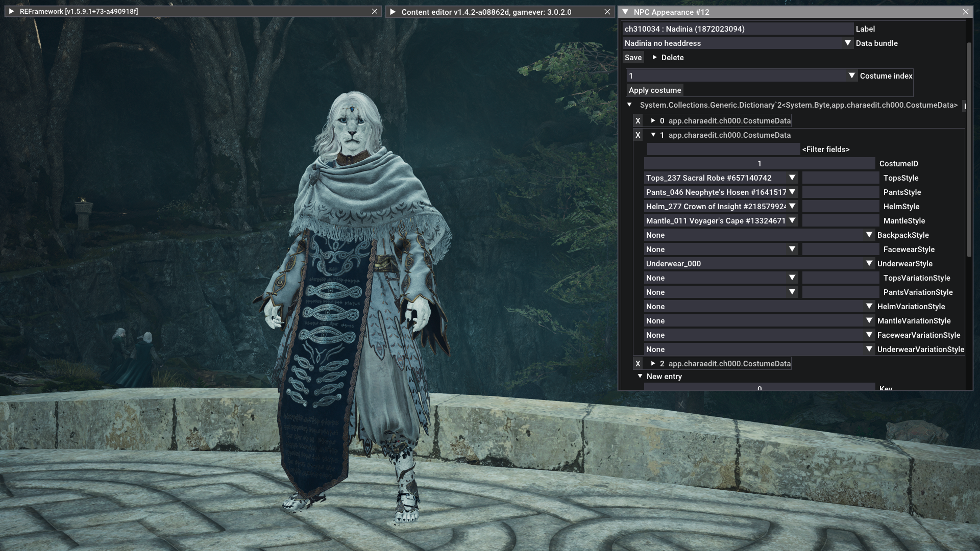Remove costume entry 0
The width and height of the screenshot is (980, 551).
(638, 121)
